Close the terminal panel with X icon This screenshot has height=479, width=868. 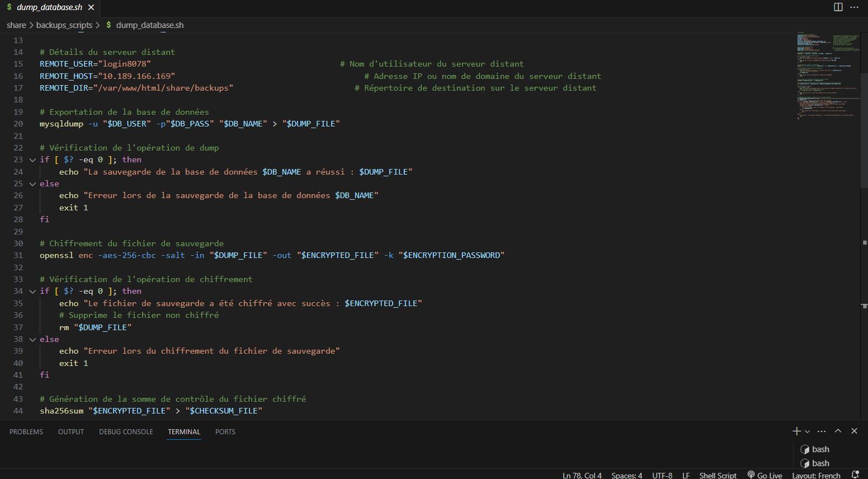coord(854,431)
